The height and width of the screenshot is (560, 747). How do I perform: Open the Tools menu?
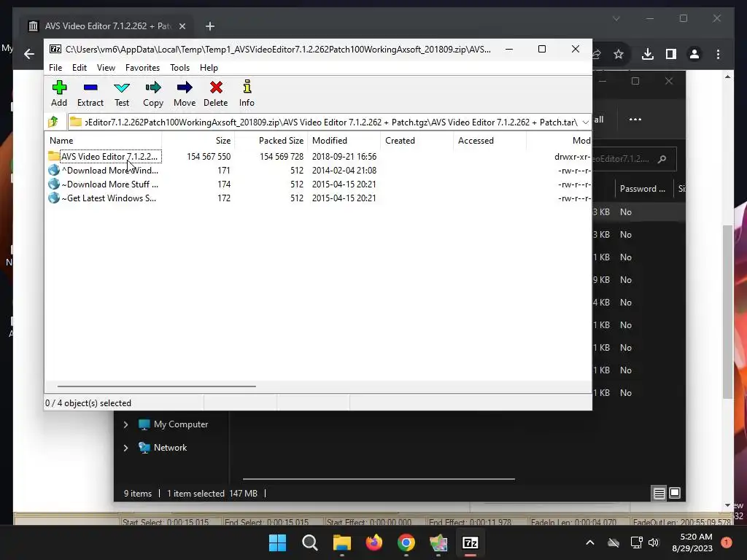pos(179,68)
